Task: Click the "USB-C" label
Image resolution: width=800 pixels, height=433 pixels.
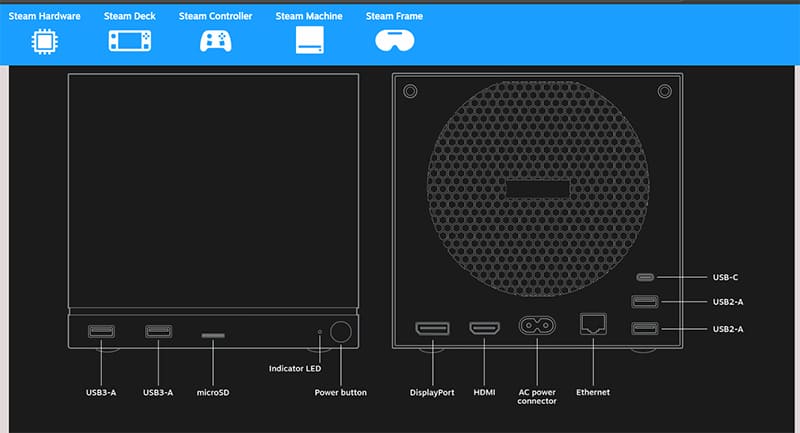Action: tap(725, 277)
